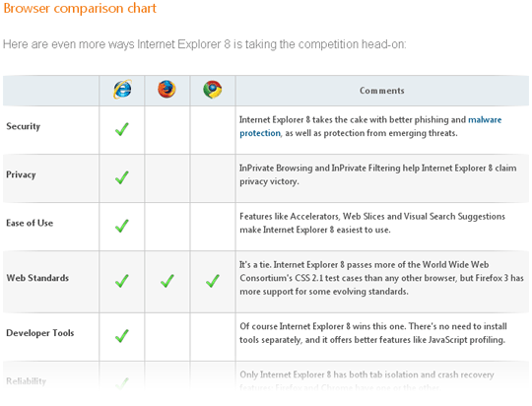Screen dimensions: 532x406
Task: Click the Google Chrome logo icon
Action: pyautogui.click(x=213, y=90)
